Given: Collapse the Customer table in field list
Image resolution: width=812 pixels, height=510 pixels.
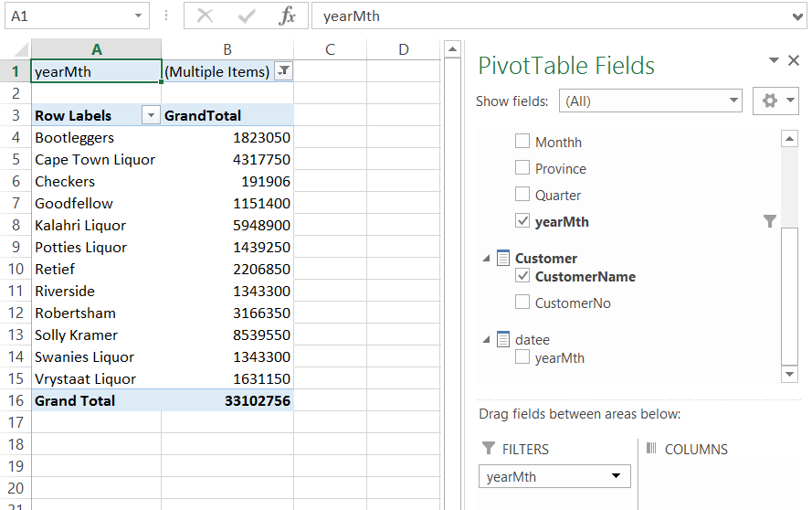Looking at the screenshot, I should 486,259.
